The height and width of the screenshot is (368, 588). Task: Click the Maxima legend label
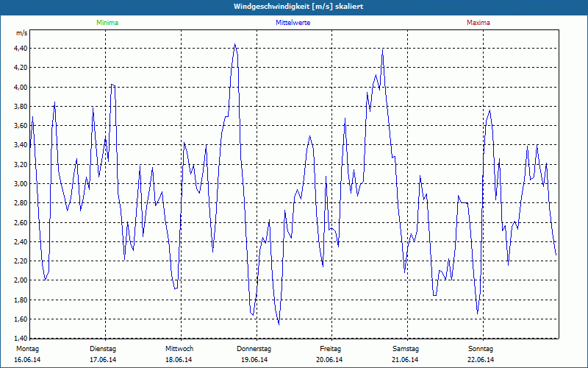pos(478,23)
